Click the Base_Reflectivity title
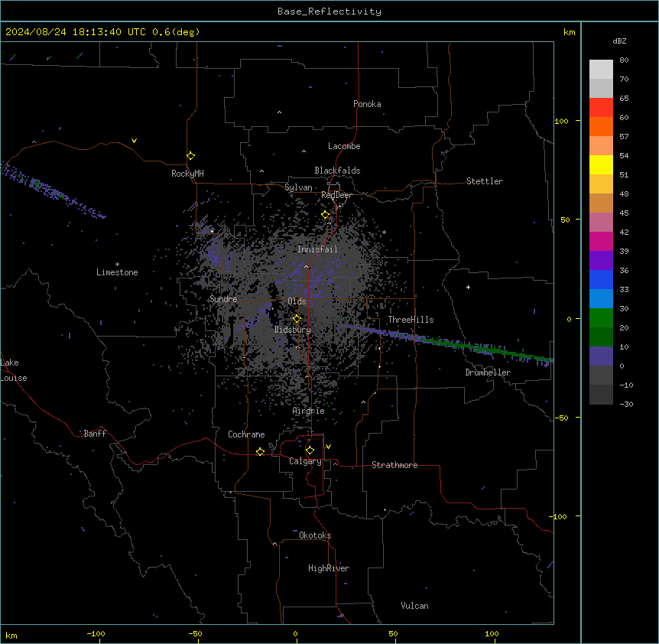The image size is (659, 644). tap(329, 11)
